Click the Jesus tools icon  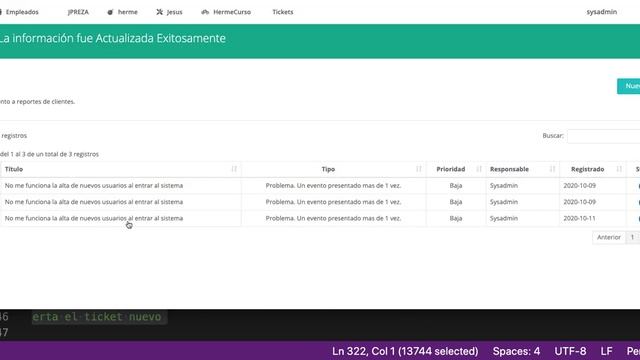(160, 12)
